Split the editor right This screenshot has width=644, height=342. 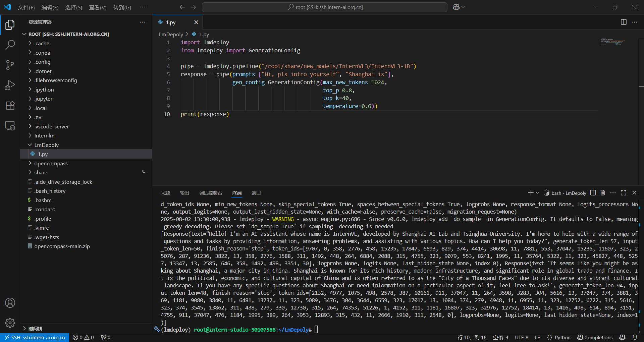tap(624, 22)
